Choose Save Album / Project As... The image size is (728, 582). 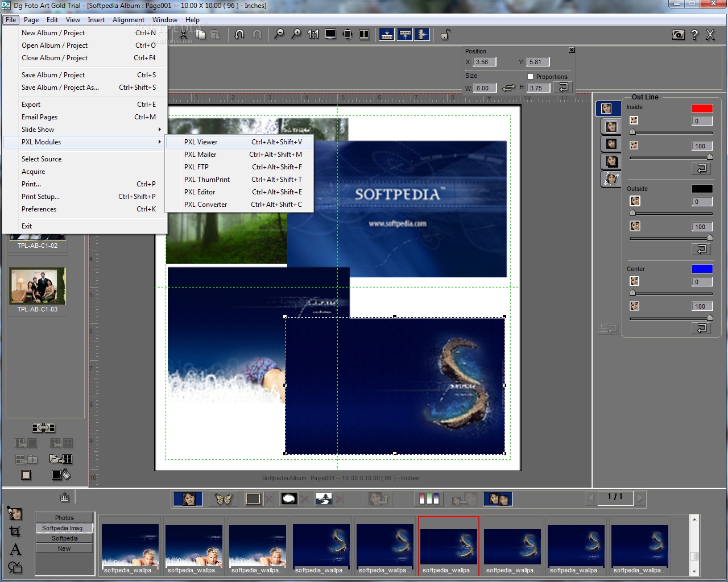click(85, 88)
